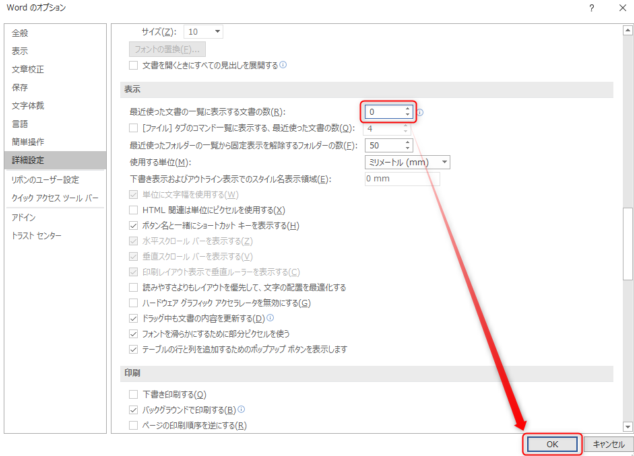Open the 全般 options category
Screen dimensions: 634x456
coord(20,33)
